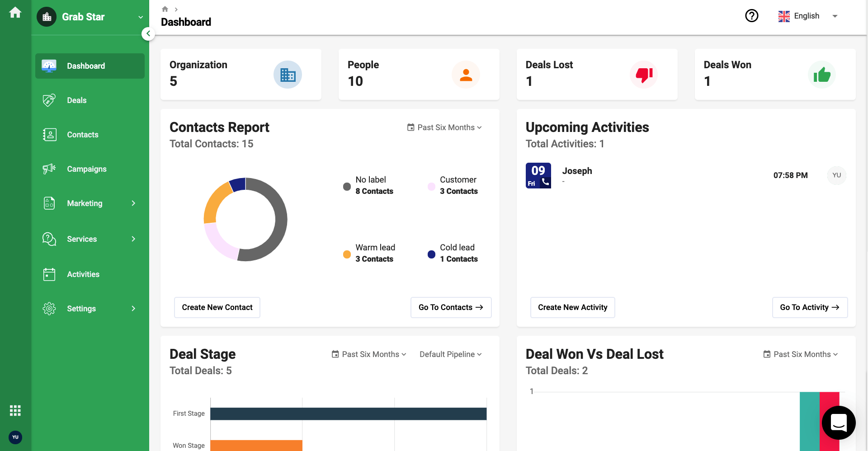This screenshot has width=868, height=451.
Task: Click the No label gray legend dot
Action: click(x=347, y=187)
